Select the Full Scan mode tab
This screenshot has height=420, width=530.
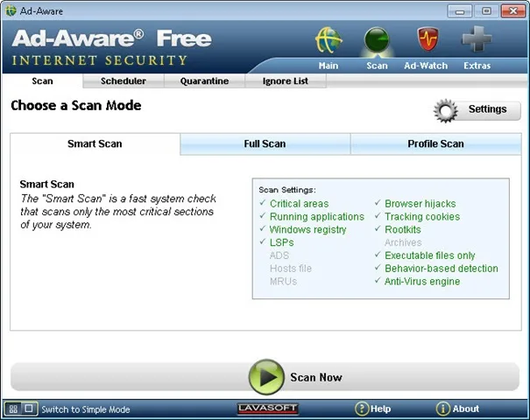pyautogui.click(x=265, y=143)
